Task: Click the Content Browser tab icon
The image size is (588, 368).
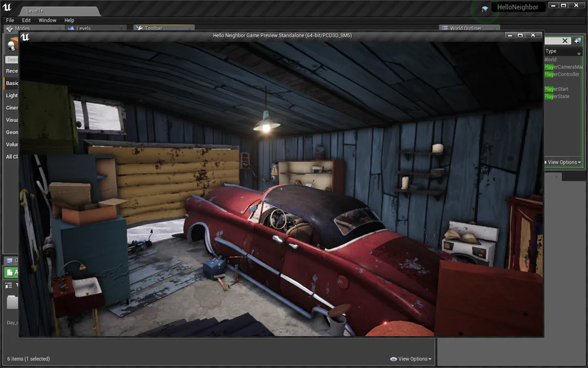Action: tap(10, 260)
